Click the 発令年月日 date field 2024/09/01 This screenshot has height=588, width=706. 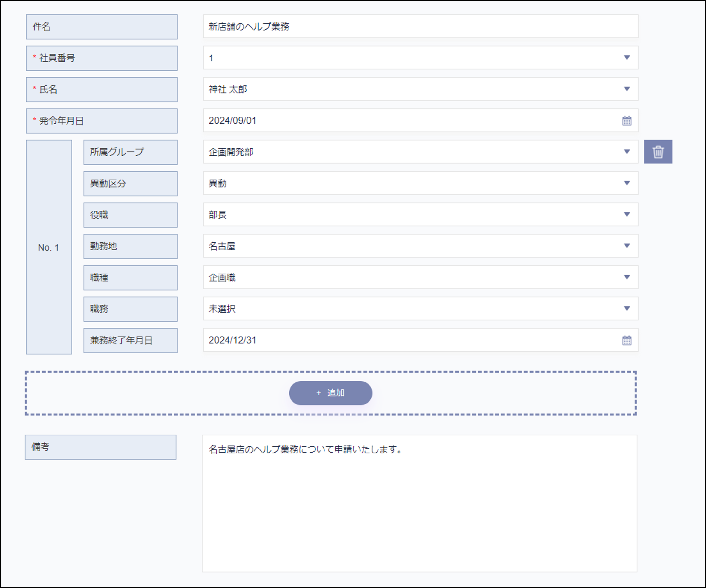(421, 120)
